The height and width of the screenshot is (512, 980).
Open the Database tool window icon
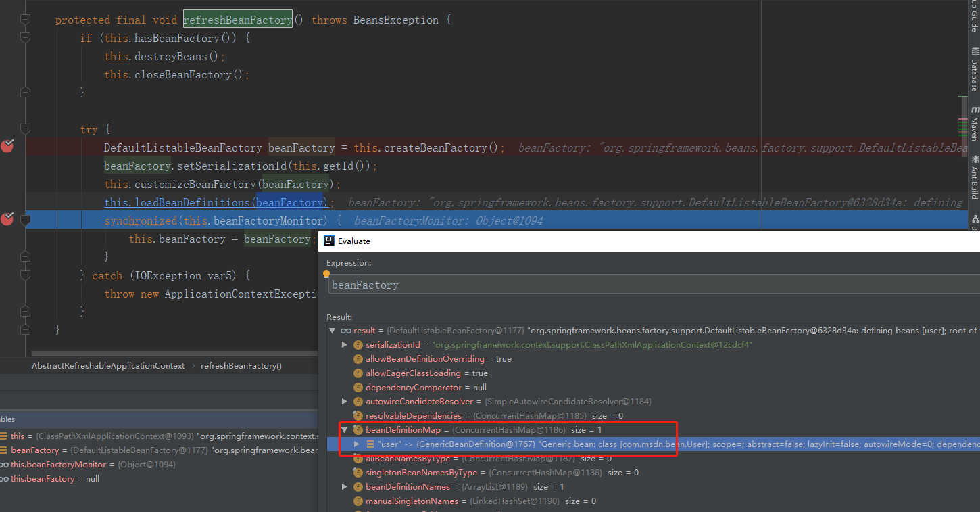(975, 51)
